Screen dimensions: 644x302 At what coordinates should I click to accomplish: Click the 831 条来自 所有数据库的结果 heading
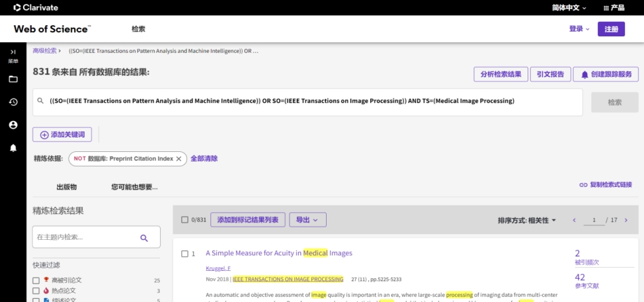pyautogui.click(x=92, y=72)
